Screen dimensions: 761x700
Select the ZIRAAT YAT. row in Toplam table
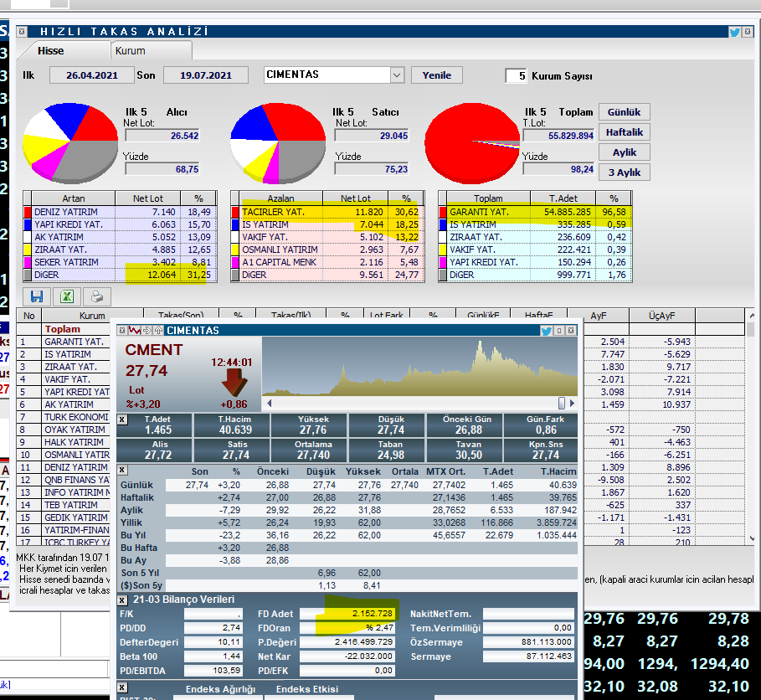pos(535,237)
